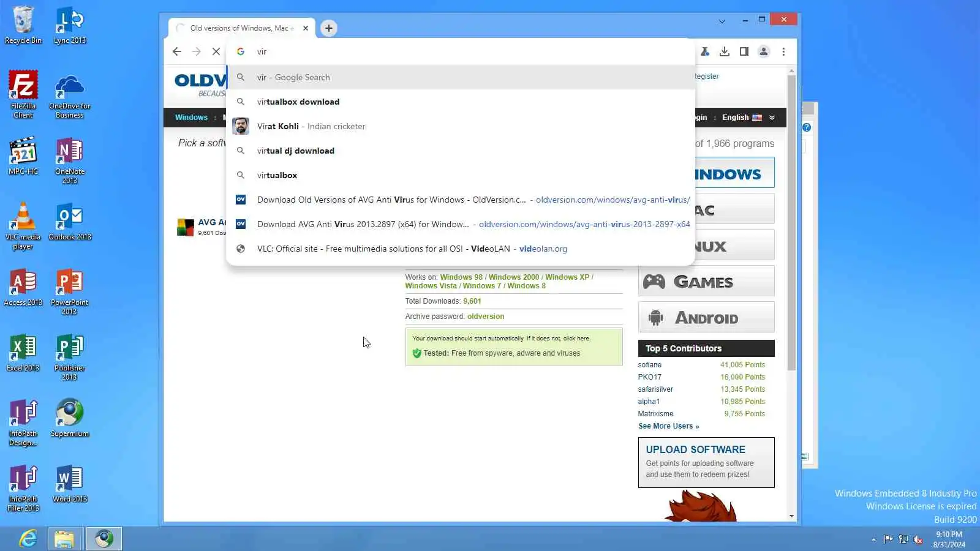Open the three-dot browser menu

783,51
